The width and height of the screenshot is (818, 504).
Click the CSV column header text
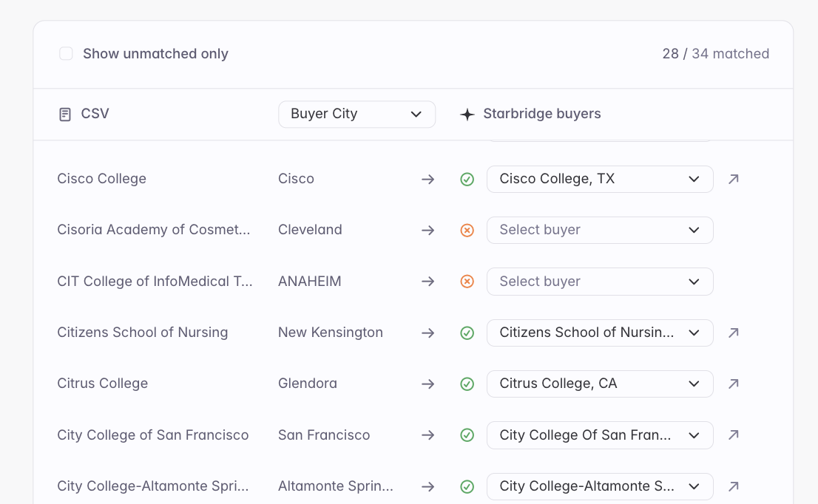(95, 114)
